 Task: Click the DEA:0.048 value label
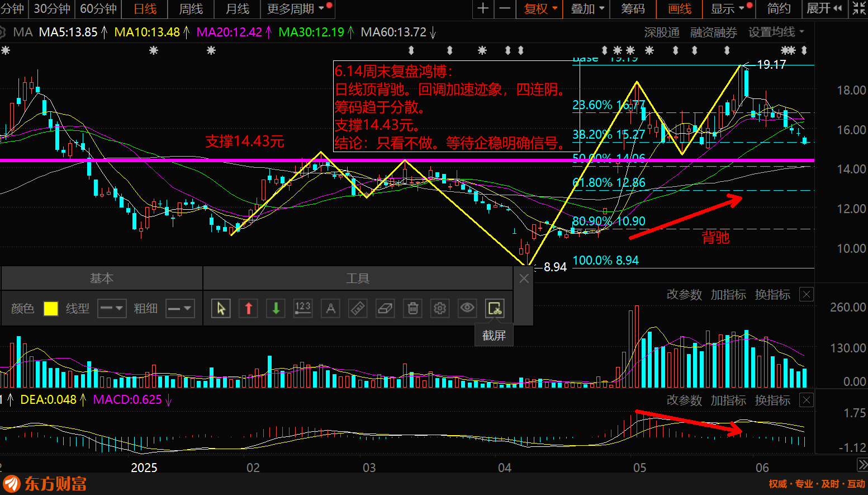coord(48,400)
